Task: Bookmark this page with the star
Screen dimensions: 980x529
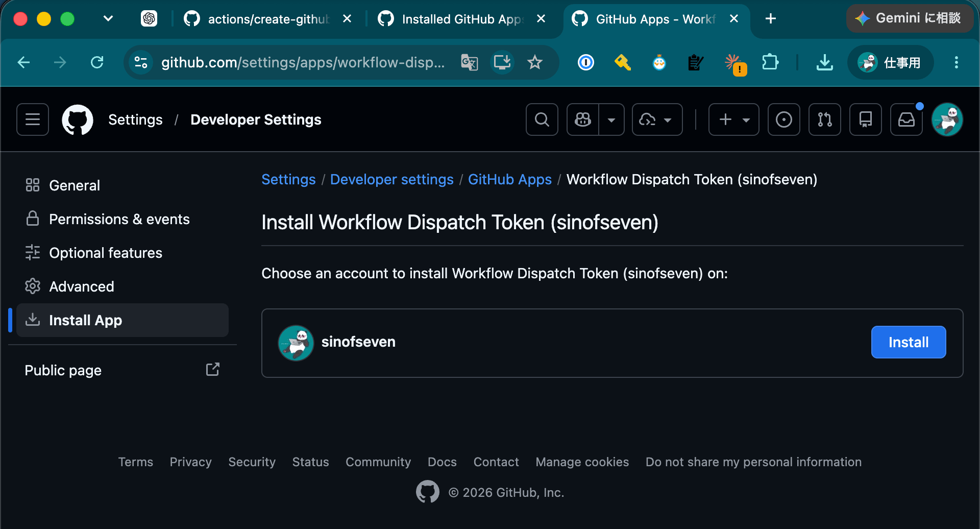Action: click(535, 62)
